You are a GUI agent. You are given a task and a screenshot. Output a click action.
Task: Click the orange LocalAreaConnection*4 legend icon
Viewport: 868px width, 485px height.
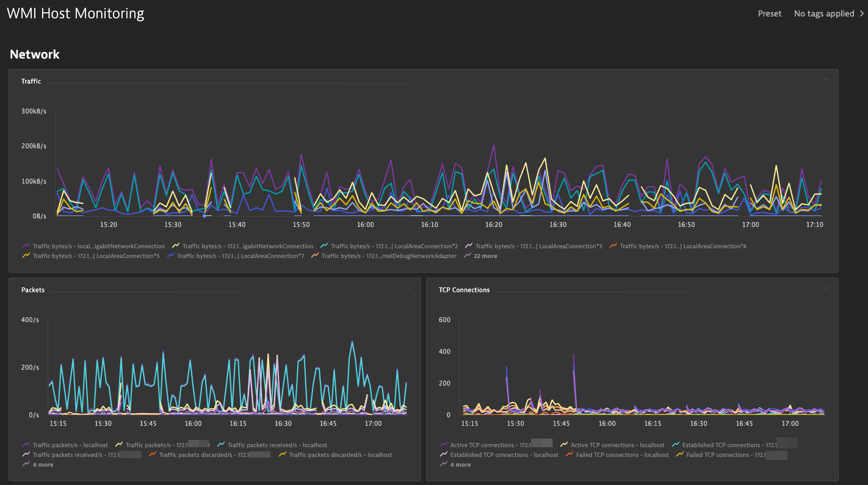[x=613, y=246]
